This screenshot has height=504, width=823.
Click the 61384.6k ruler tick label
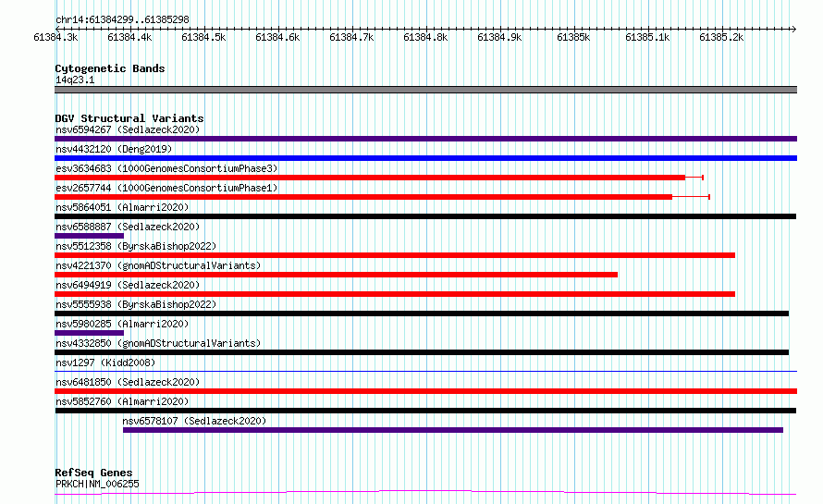pos(277,37)
